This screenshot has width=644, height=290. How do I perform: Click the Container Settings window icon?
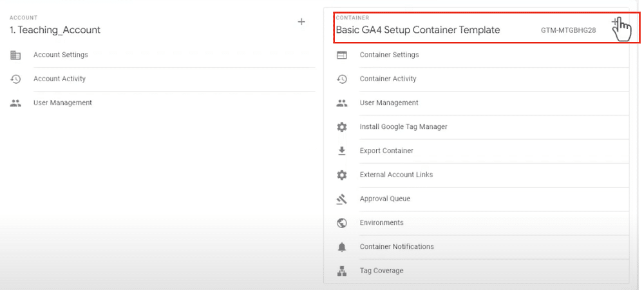pos(342,55)
